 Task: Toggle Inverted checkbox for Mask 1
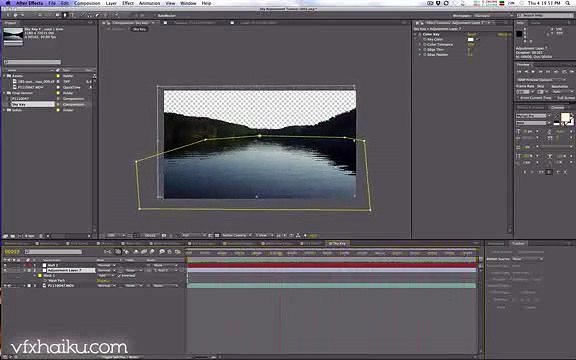click(x=119, y=276)
